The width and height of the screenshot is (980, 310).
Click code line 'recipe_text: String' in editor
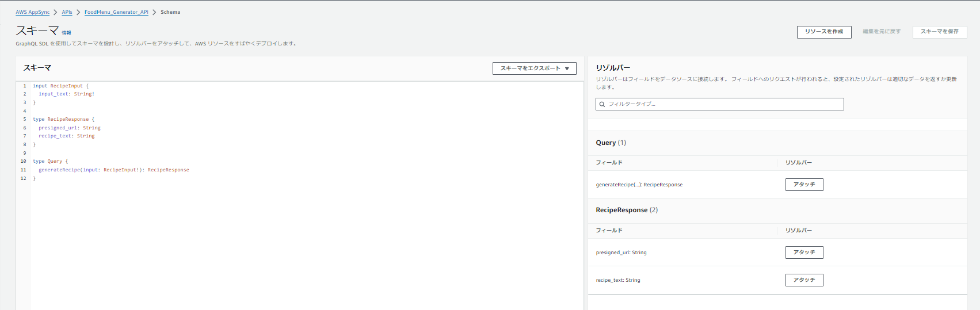pyautogui.click(x=66, y=136)
